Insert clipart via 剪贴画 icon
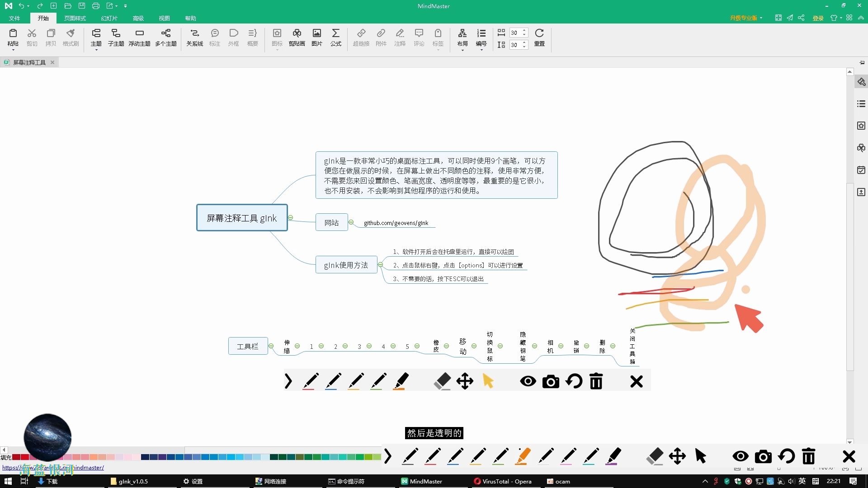The height and width of the screenshot is (488, 868). pyautogui.click(x=297, y=38)
